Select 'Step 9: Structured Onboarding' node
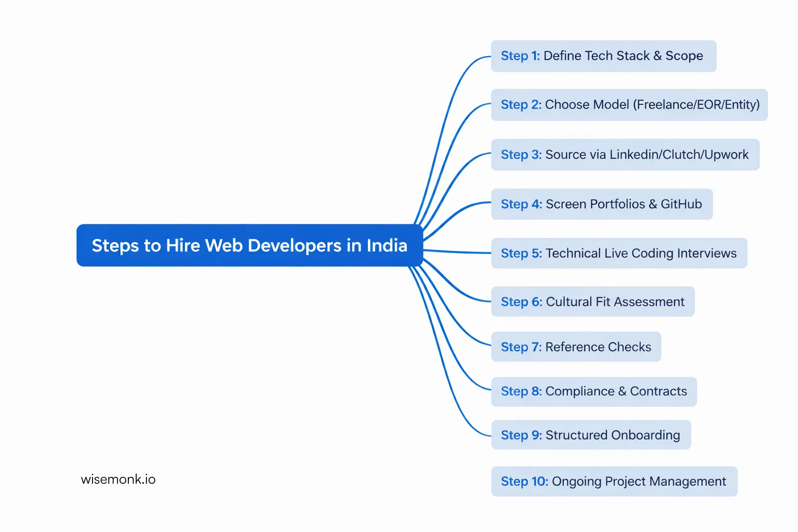Screen dimensions: 798x532 click(591, 435)
